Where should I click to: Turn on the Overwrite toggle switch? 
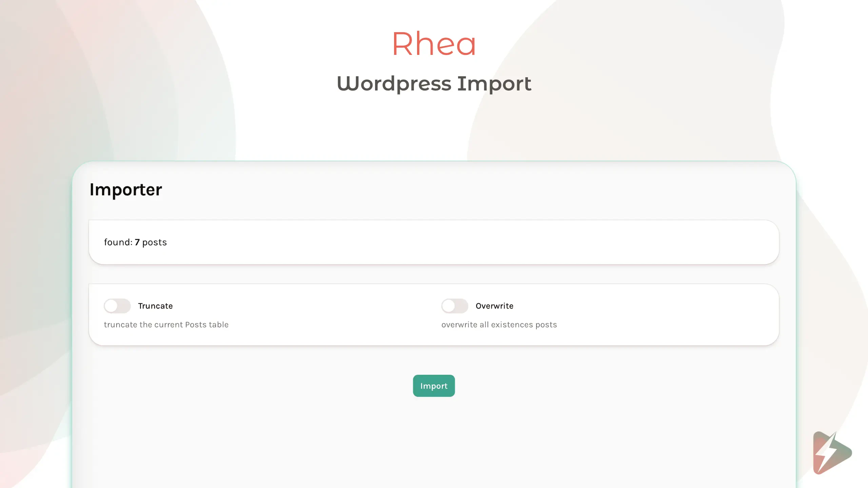[x=455, y=306]
